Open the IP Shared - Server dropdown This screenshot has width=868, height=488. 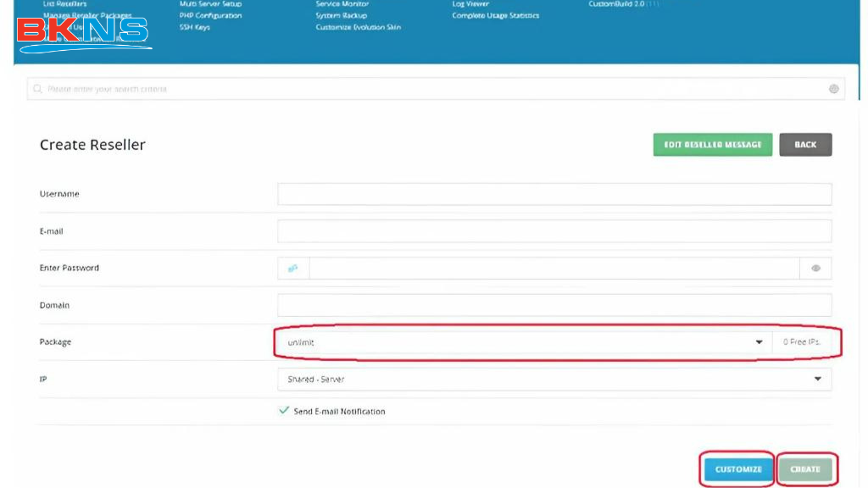point(554,379)
